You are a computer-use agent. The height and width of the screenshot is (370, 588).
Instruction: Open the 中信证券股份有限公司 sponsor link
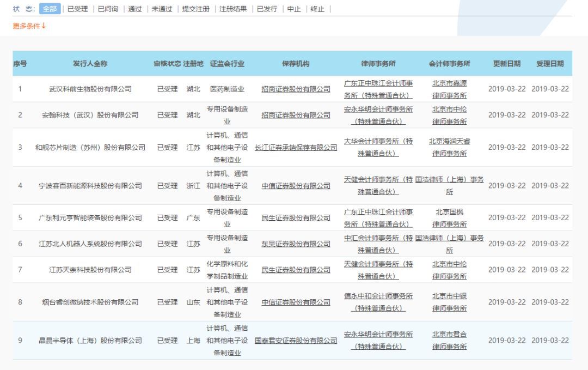(x=295, y=186)
